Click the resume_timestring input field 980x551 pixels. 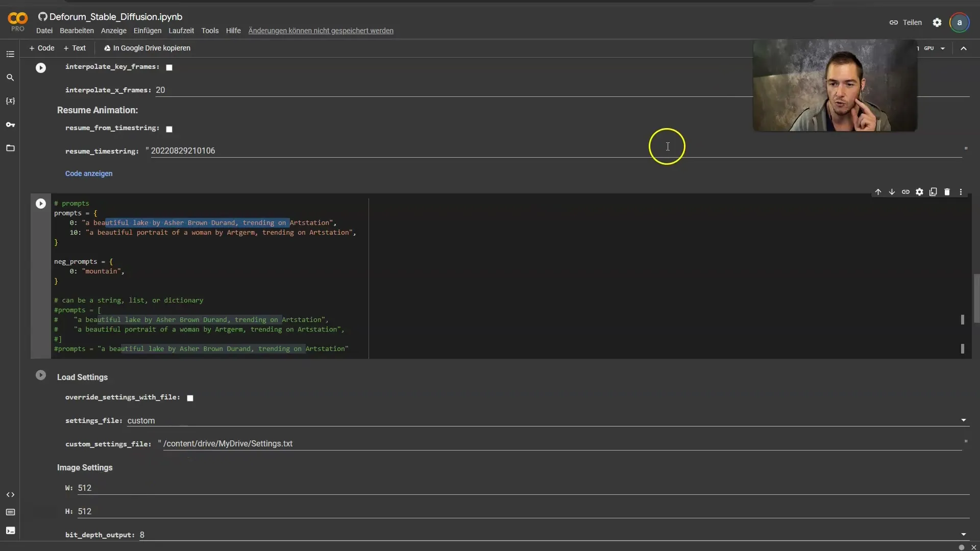[x=556, y=151]
